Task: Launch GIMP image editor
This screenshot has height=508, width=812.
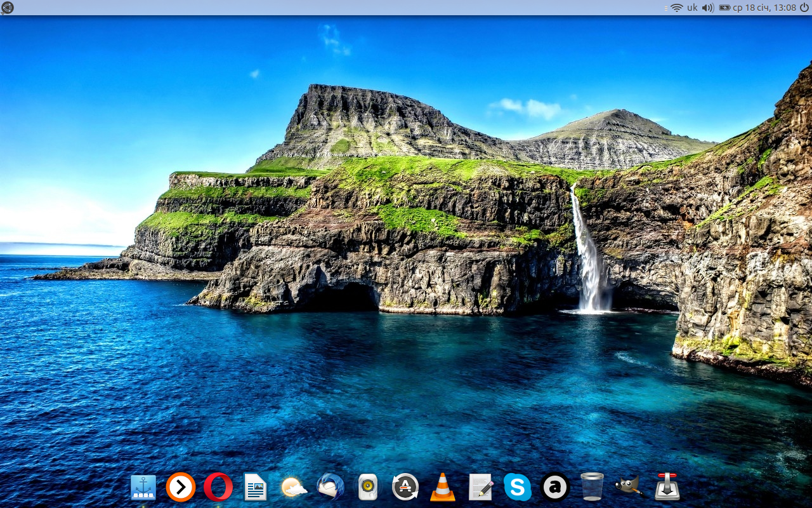Action: pos(629,486)
